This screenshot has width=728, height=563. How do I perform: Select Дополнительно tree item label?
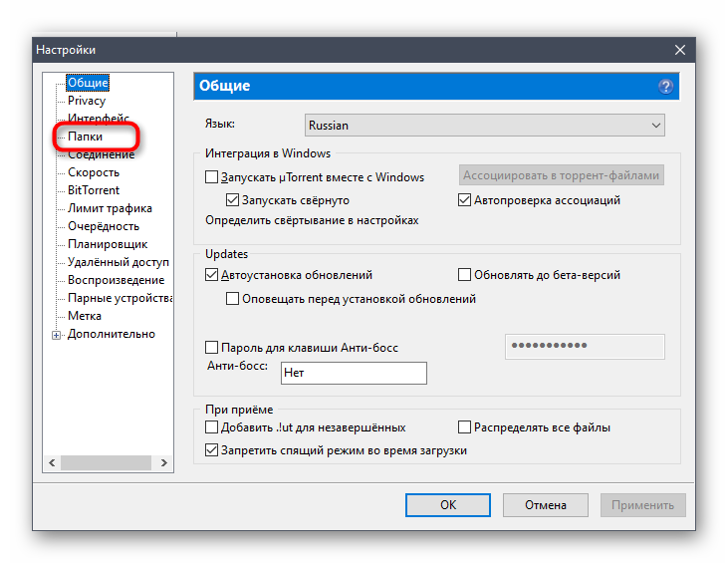[x=112, y=334]
